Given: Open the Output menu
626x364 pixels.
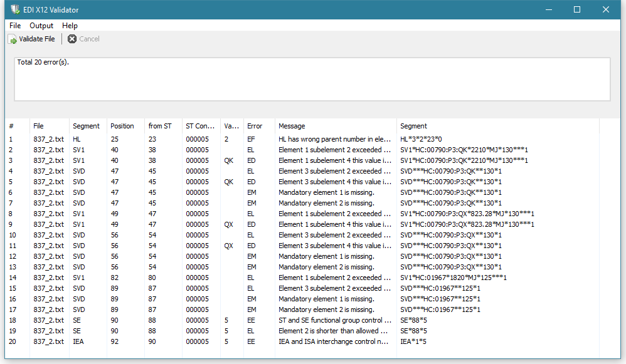Looking at the screenshot, I should coord(41,26).
